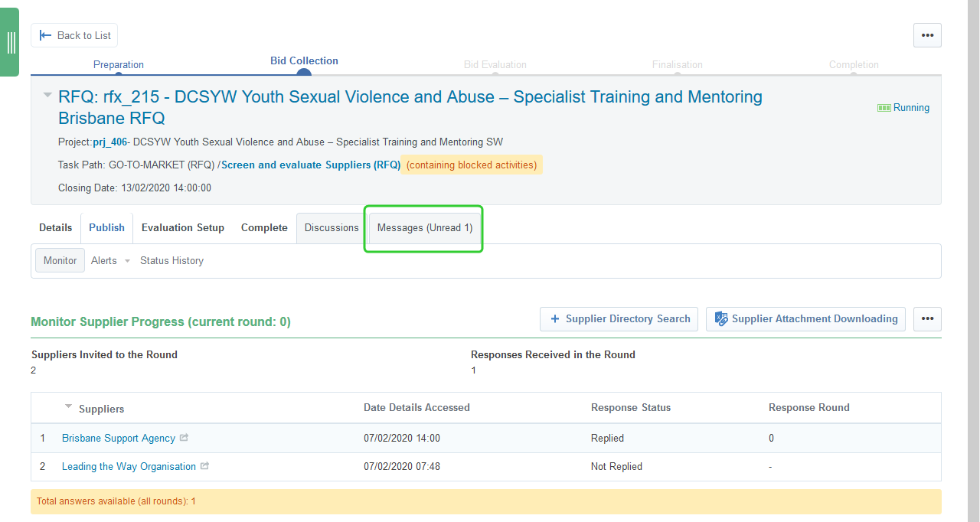980x522 pixels.
Task: View Status History in monitor bar
Action: point(171,261)
